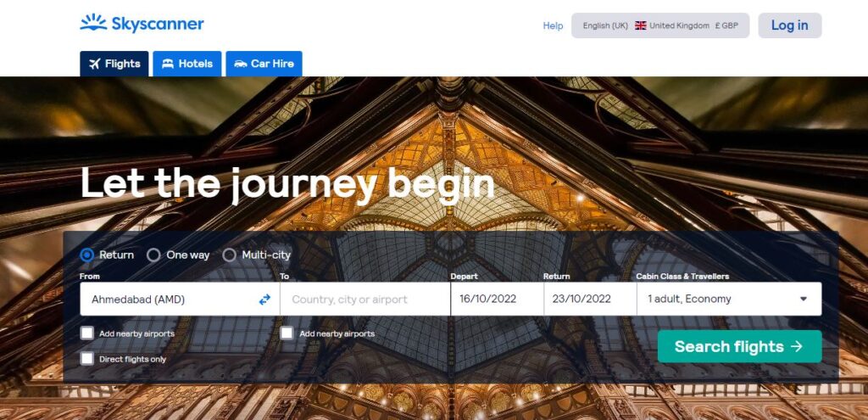Select the Return trip radio button

click(87, 255)
